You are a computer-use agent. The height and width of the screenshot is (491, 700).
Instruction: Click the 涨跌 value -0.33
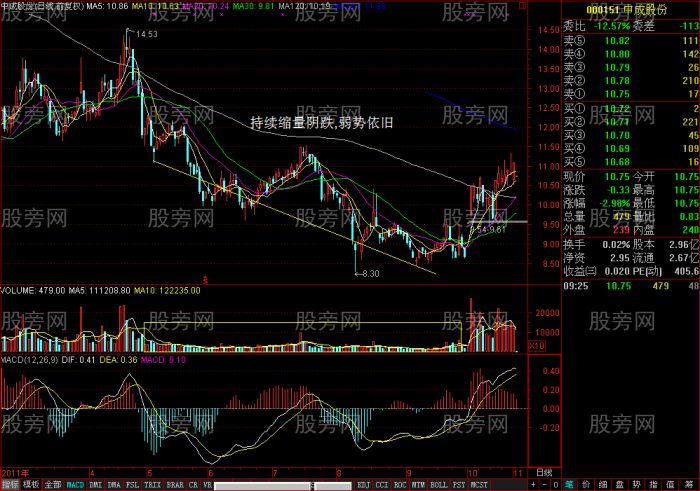point(617,190)
